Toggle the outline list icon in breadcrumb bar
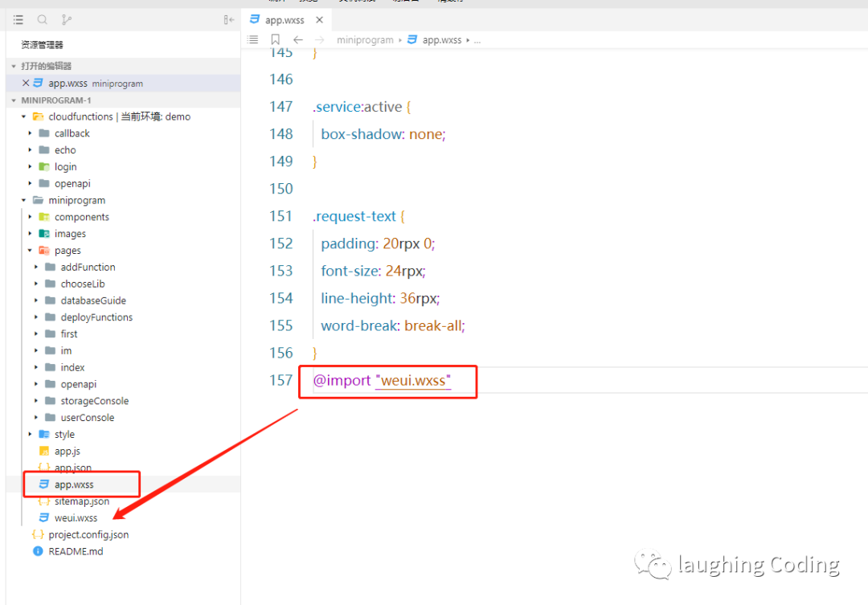Screen dimensions: 868x605 pos(253,40)
